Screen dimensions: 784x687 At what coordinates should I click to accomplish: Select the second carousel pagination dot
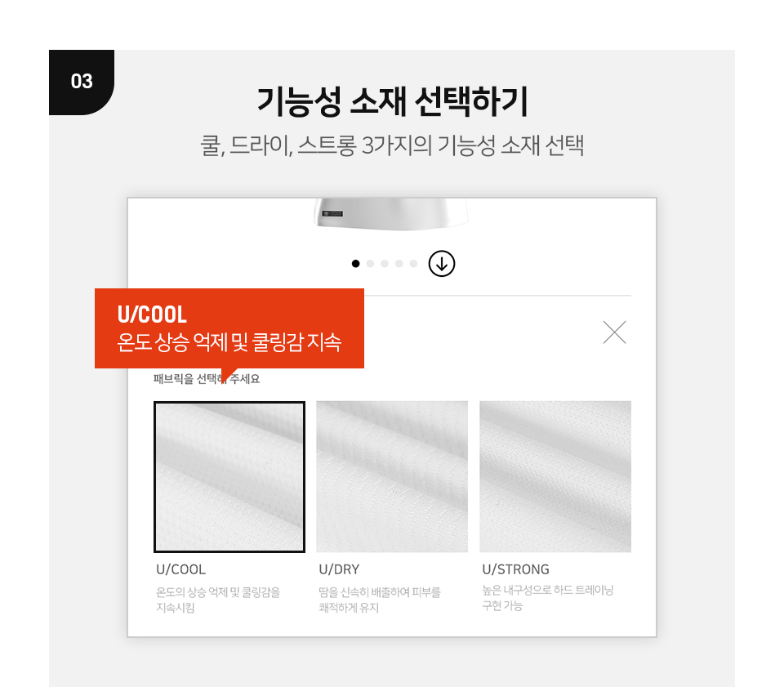click(370, 264)
